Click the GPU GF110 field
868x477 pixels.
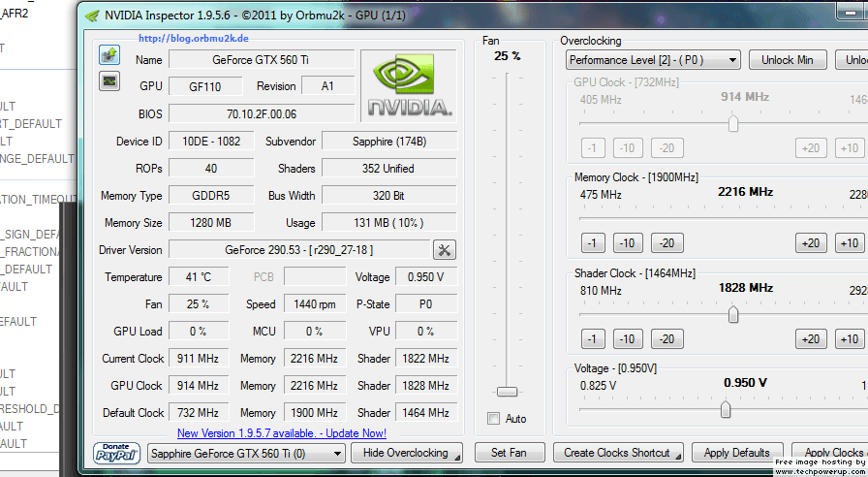(205, 86)
